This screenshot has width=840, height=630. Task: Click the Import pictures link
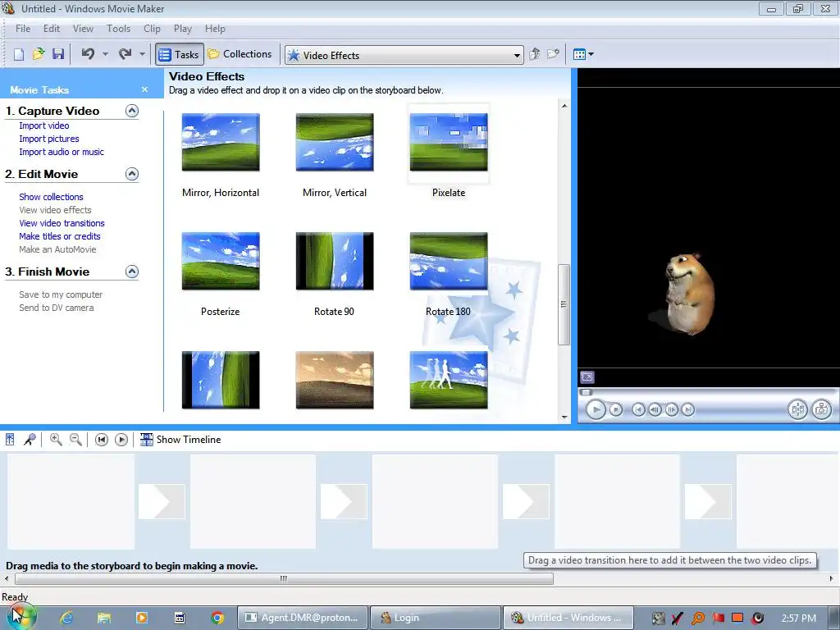pyautogui.click(x=49, y=139)
